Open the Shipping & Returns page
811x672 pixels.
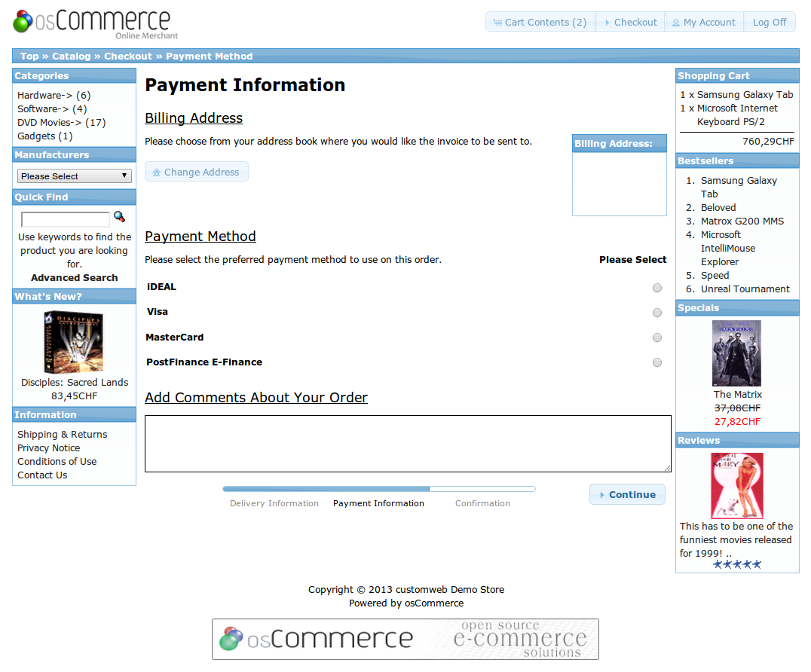(62, 434)
